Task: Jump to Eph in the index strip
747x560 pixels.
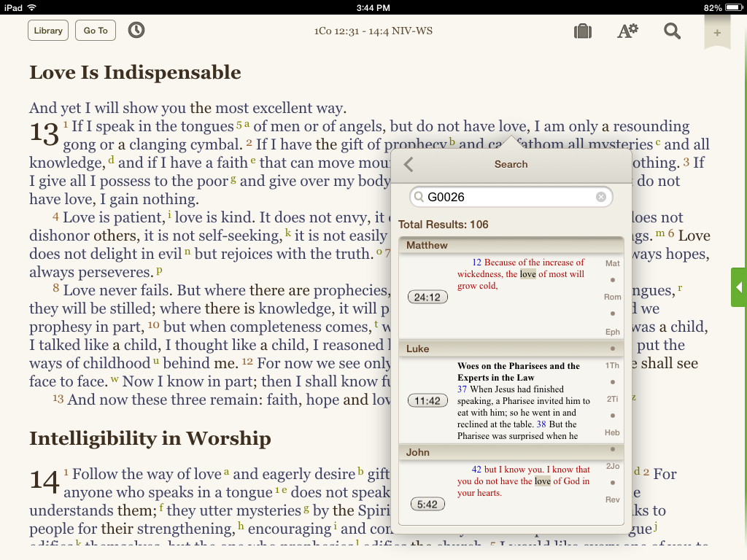Action: [x=613, y=332]
